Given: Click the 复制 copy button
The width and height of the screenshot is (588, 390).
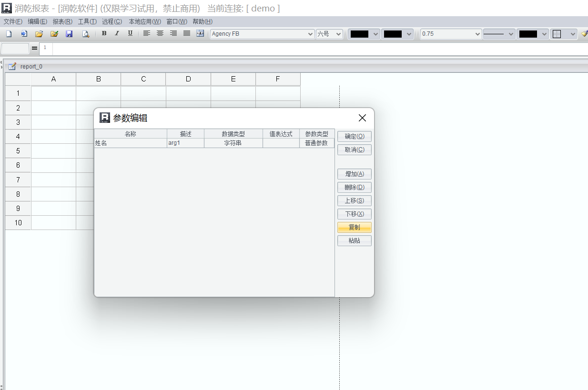Looking at the screenshot, I should pyautogui.click(x=355, y=227).
